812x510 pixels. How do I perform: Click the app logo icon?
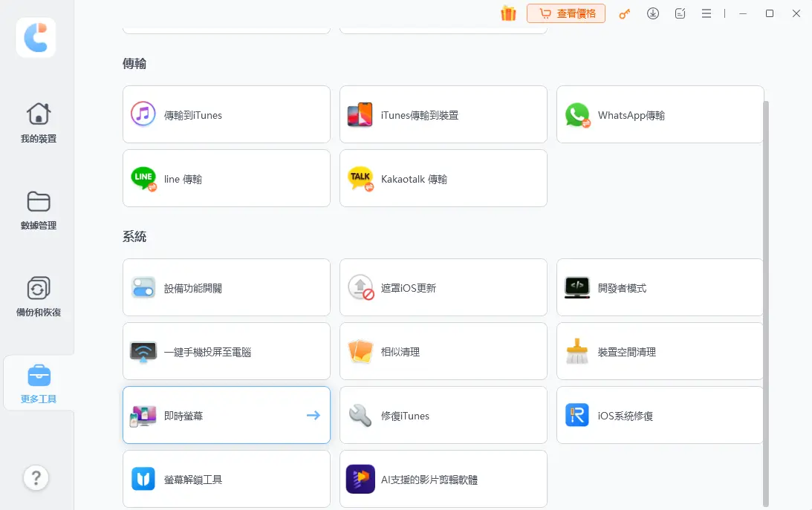click(x=36, y=37)
